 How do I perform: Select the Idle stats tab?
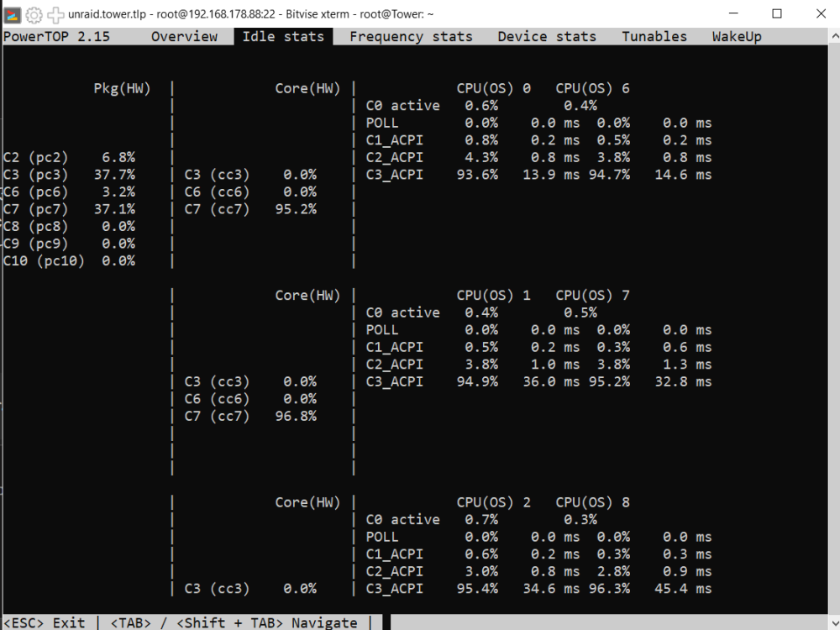pyautogui.click(x=283, y=36)
